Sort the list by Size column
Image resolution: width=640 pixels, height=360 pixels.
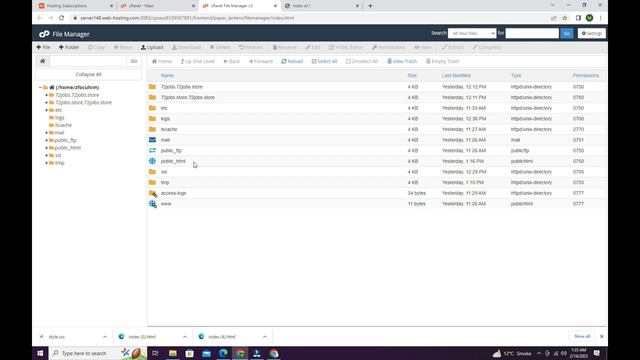[x=412, y=76]
